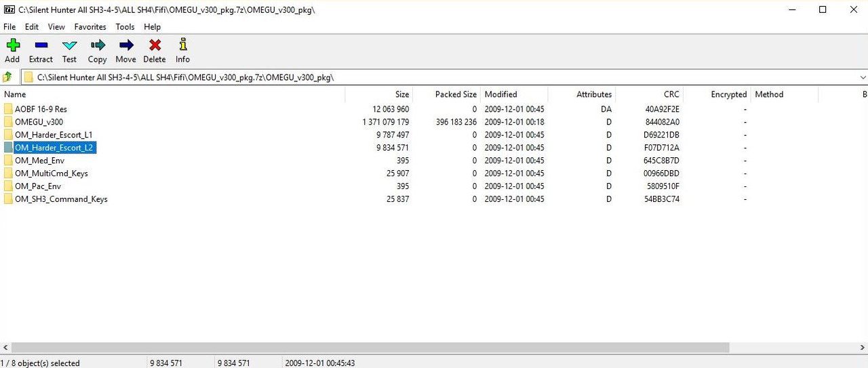Click the size value 1 371 079 179
The image size is (868, 368).
point(386,122)
